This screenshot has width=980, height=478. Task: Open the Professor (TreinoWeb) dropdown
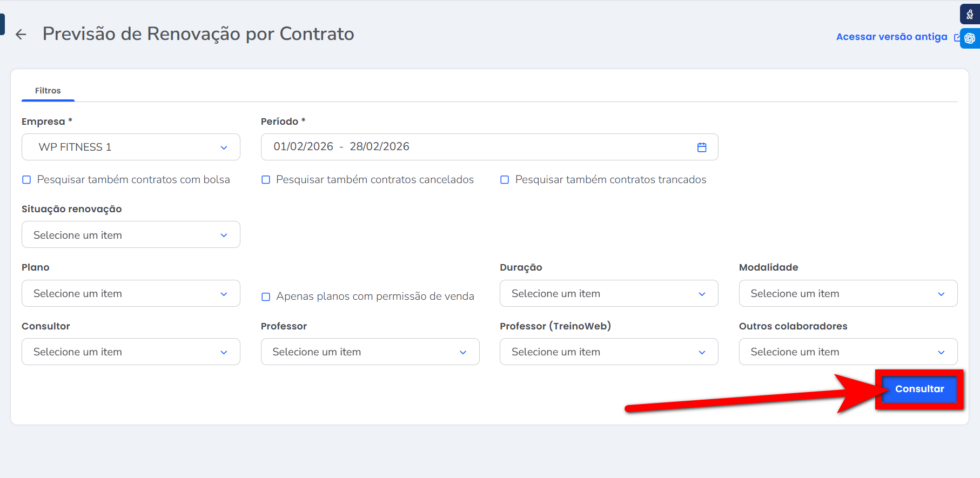[608, 352]
